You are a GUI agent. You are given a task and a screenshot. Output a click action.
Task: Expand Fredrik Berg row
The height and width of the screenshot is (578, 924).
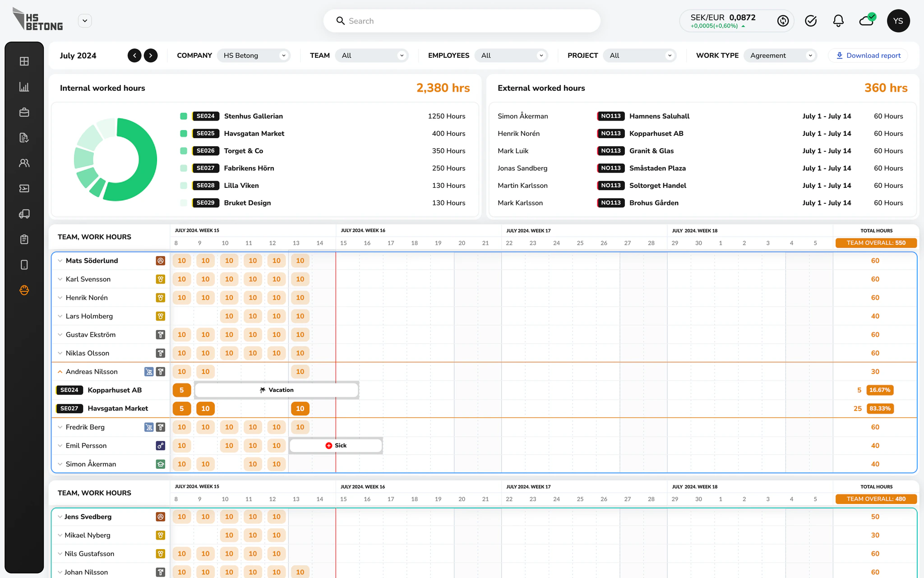pyautogui.click(x=60, y=427)
